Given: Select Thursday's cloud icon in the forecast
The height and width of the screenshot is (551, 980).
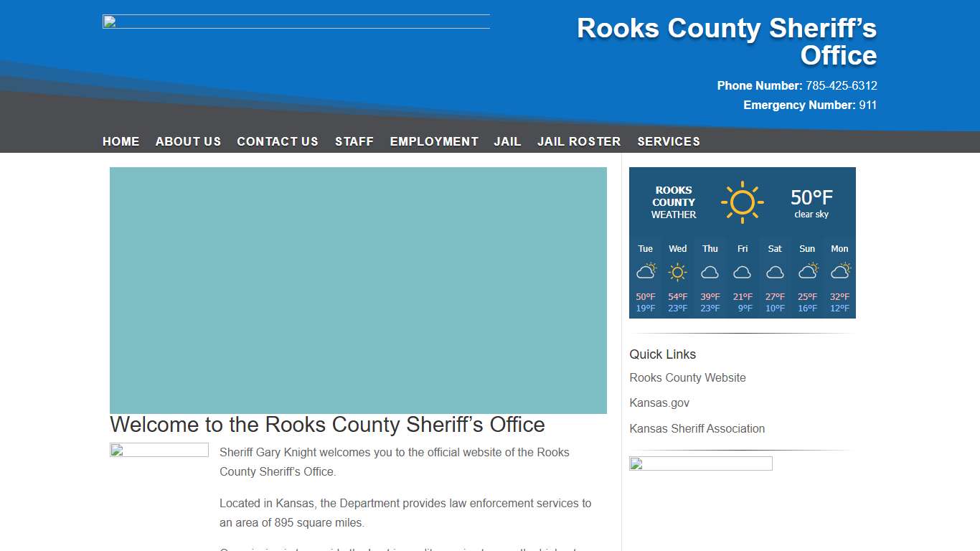Looking at the screenshot, I should coord(710,273).
